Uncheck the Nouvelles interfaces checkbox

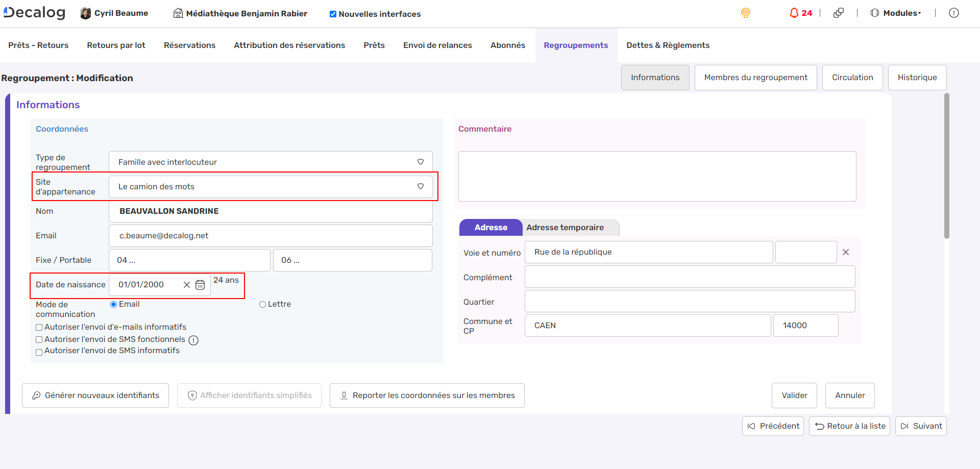333,14
